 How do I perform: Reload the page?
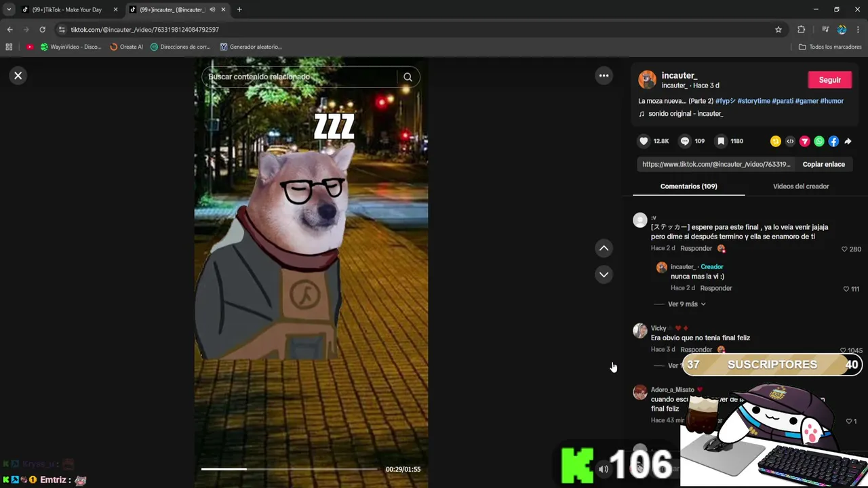click(x=42, y=30)
